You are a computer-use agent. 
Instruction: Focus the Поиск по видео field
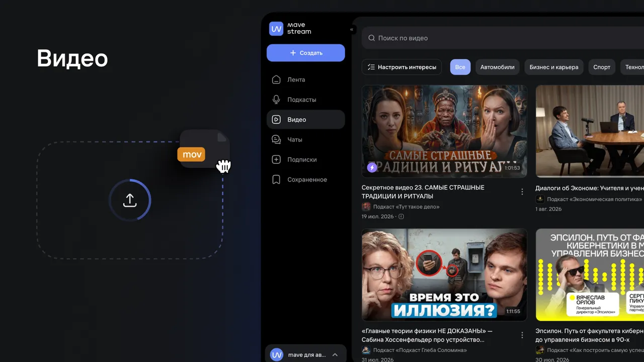(503, 38)
